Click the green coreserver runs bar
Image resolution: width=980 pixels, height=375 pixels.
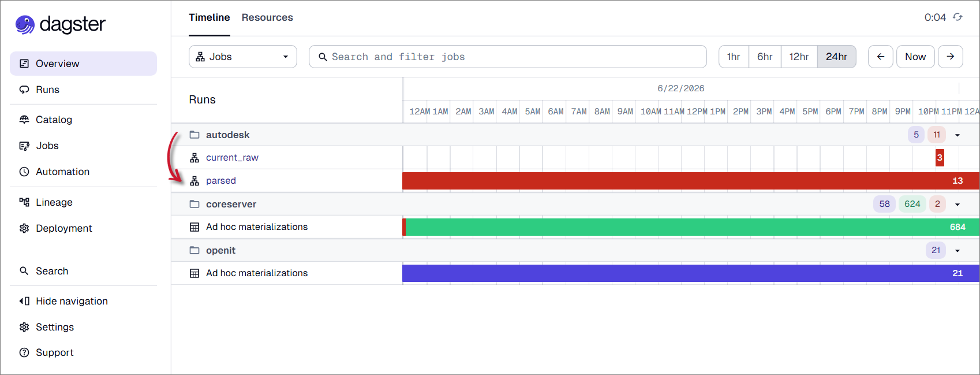click(x=693, y=227)
